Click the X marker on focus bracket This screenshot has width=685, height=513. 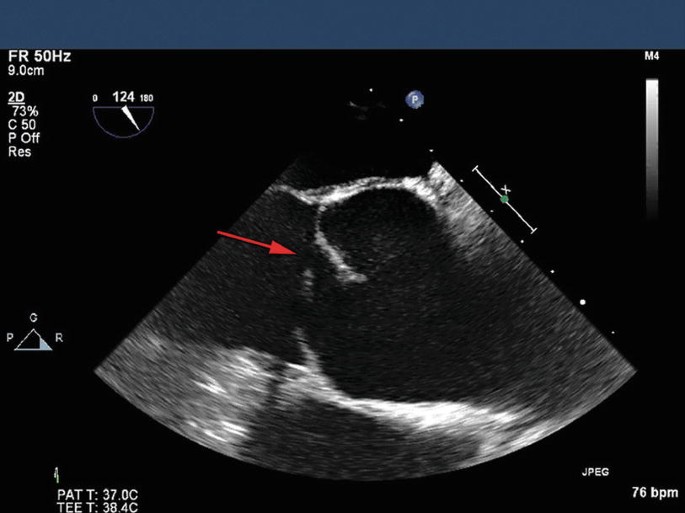[x=506, y=188]
